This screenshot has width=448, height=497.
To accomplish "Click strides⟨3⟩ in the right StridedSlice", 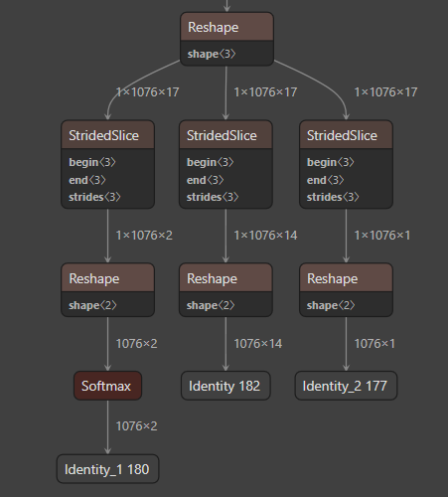I will [x=333, y=197].
